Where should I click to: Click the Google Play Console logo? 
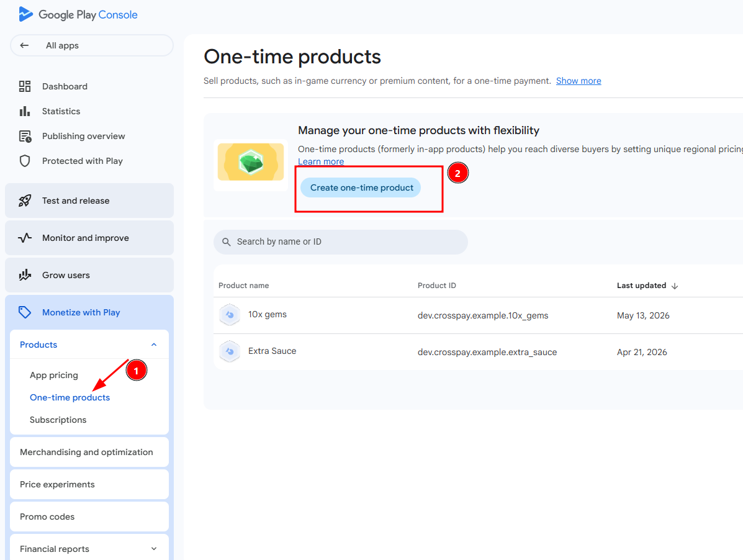click(78, 15)
